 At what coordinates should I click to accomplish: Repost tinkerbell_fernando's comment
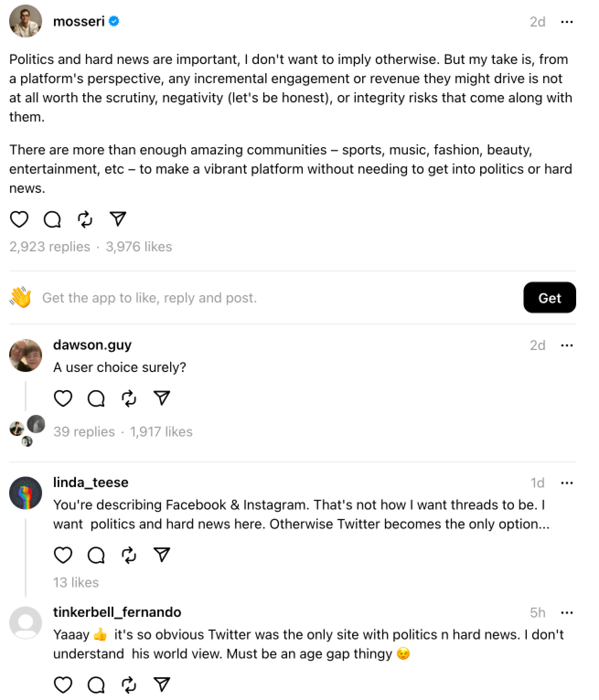(129, 685)
